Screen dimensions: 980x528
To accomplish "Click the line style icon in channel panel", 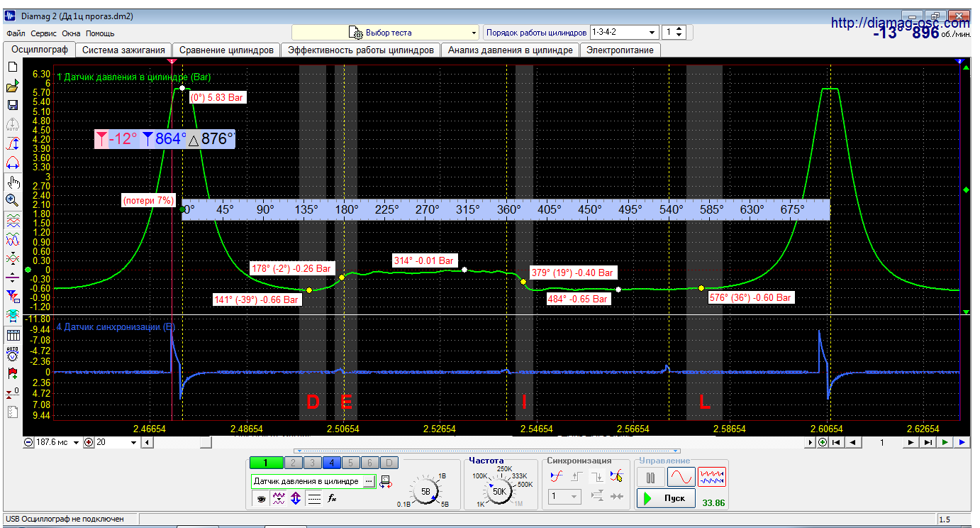I will (314, 498).
